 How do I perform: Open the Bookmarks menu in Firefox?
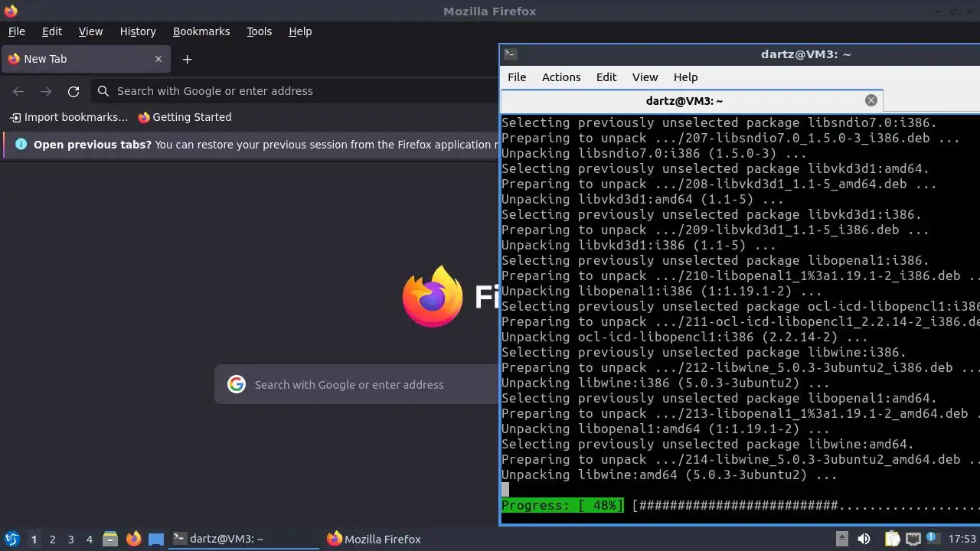coord(201,31)
